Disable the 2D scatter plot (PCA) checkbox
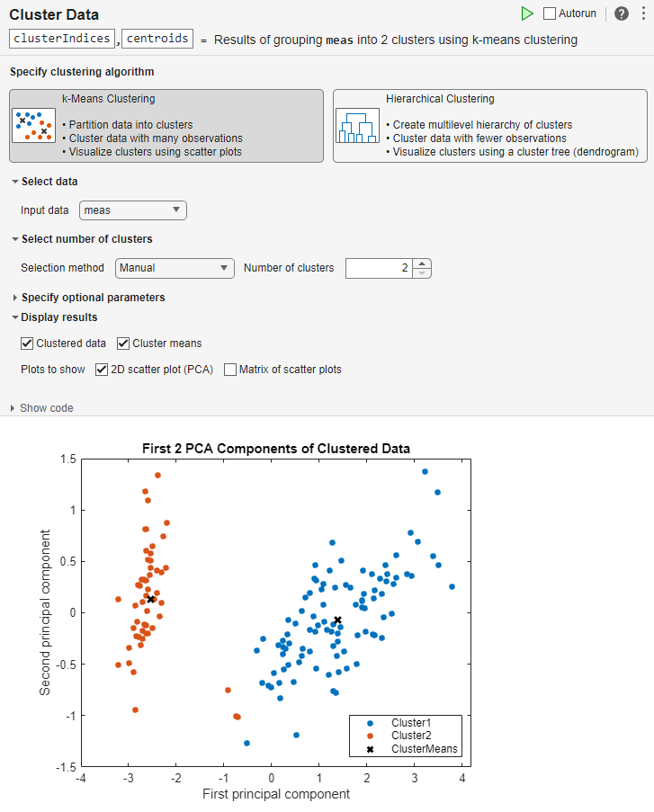Screen dimensions: 654x812 pyautogui.click(x=102, y=369)
